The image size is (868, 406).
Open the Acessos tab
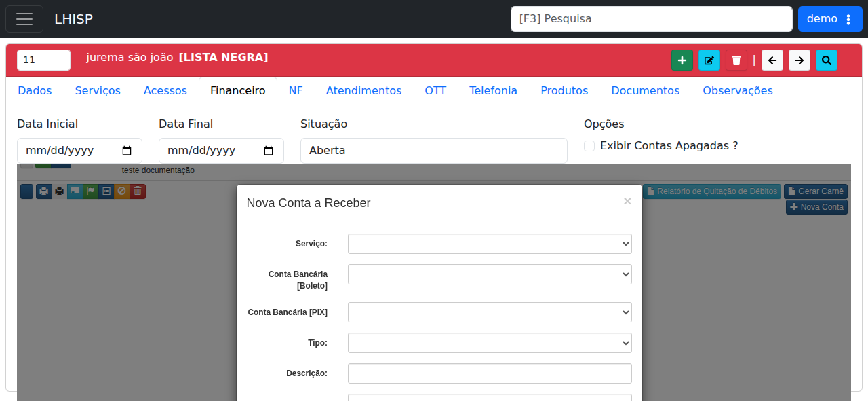point(165,91)
